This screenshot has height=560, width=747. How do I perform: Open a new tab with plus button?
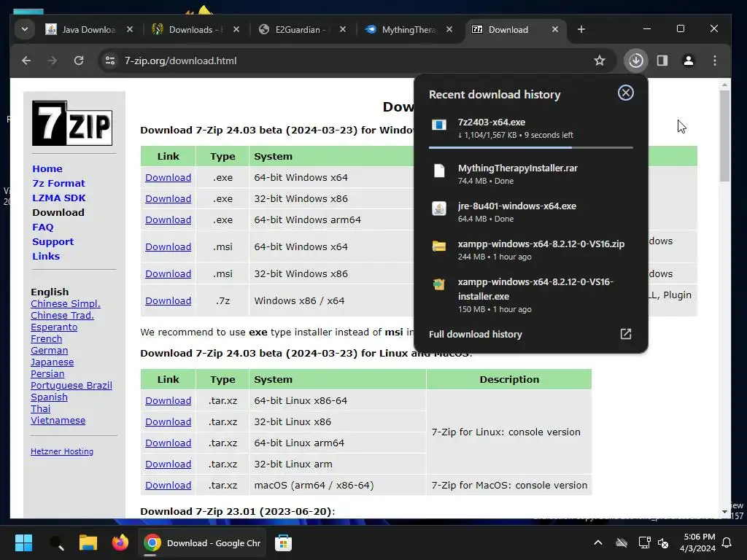(x=581, y=29)
